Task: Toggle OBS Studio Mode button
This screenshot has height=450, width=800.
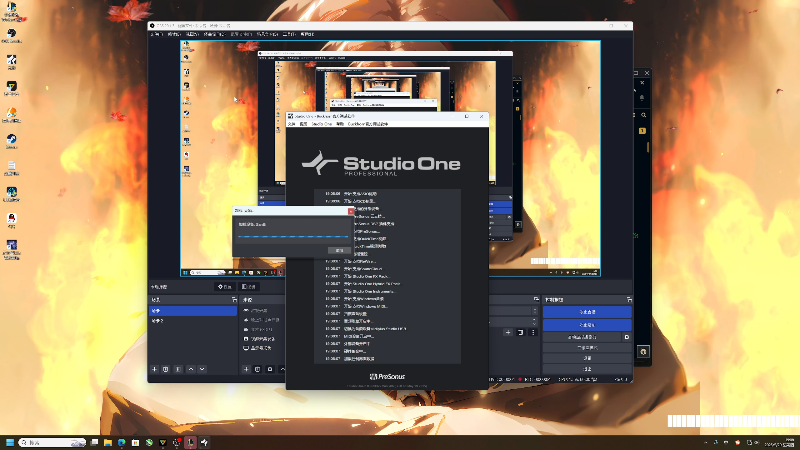Action: 587,346
